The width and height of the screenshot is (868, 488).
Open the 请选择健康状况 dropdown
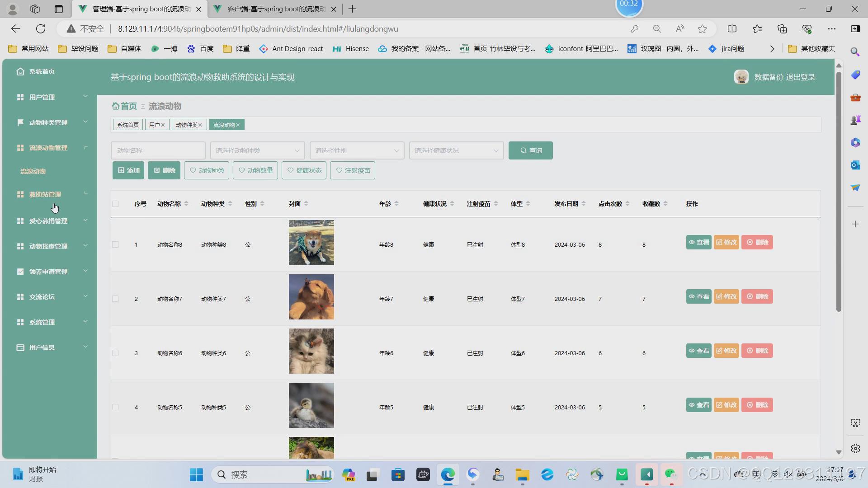pyautogui.click(x=456, y=150)
